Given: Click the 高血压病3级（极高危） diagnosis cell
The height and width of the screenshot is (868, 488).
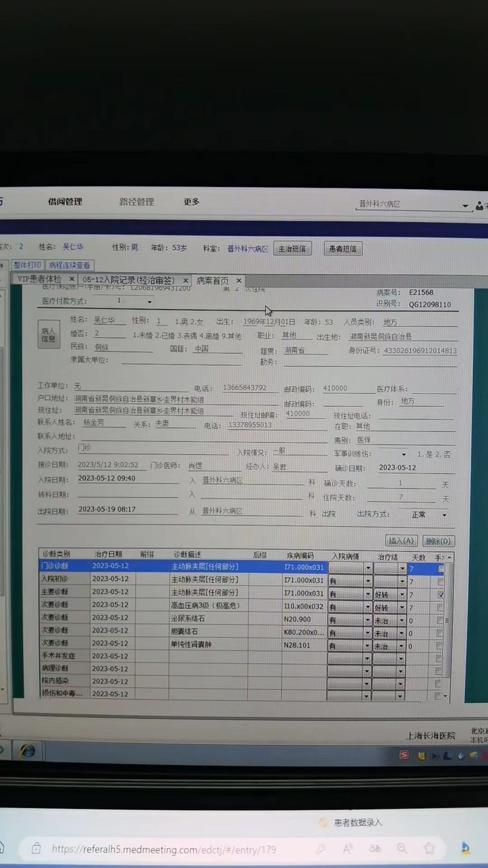Looking at the screenshot, I should tap(209, 605).
